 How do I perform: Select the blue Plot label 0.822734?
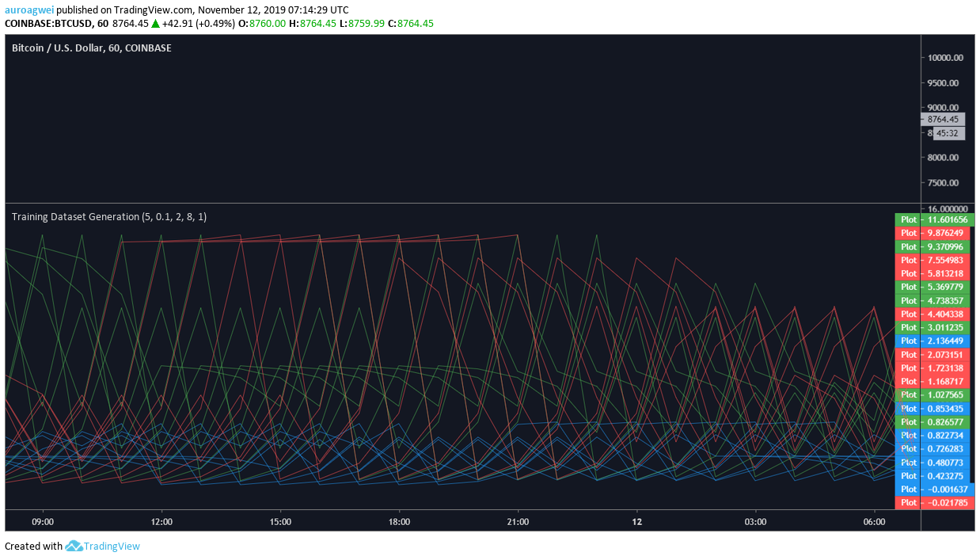[932, 435]
